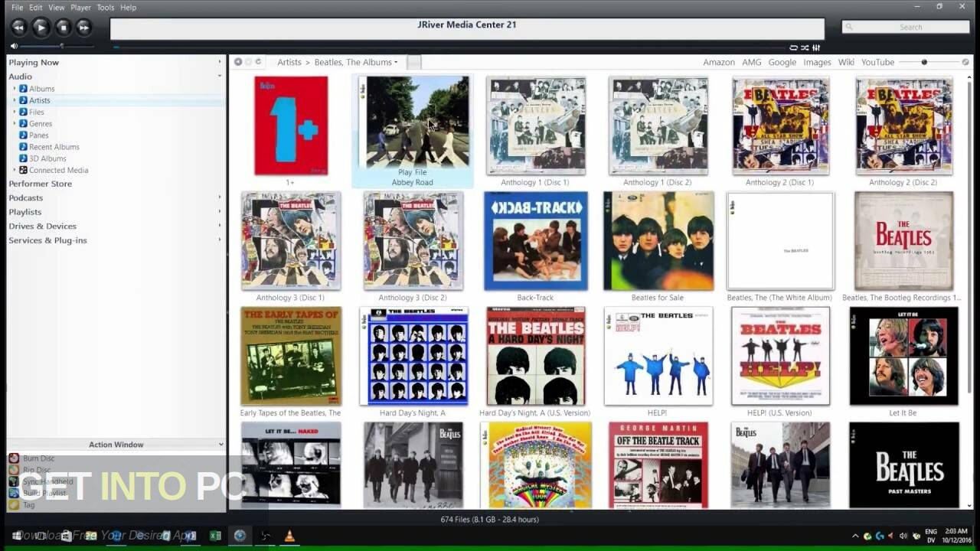Click the VLC cone icon in taskbar

tap(289, 536)
